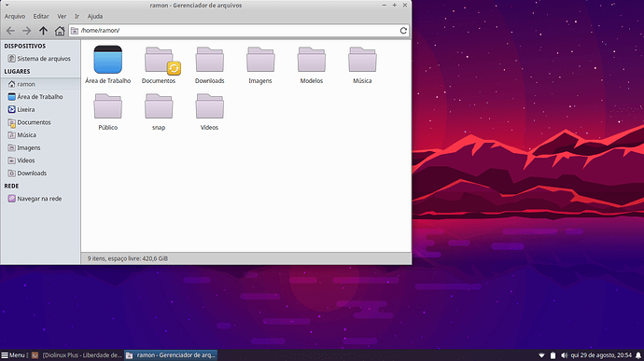Reload the current folder view
Viewport: 644px width, 361px height.
click(403, 31)
